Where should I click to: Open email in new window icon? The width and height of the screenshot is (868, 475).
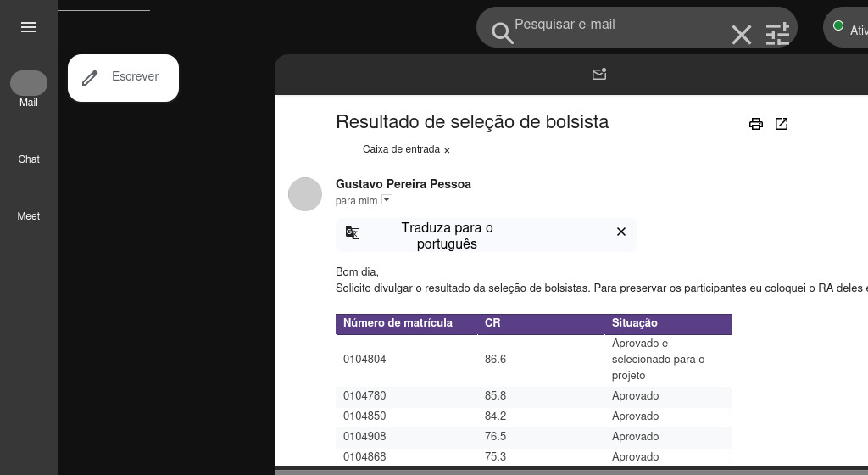[x=782, y=124]
